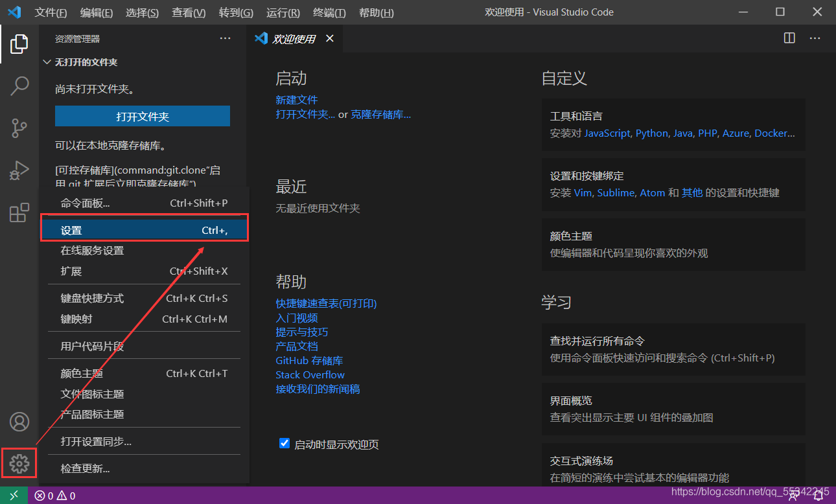Click the Vim keybinding link
Screen dimensions: 836x504
583,193
